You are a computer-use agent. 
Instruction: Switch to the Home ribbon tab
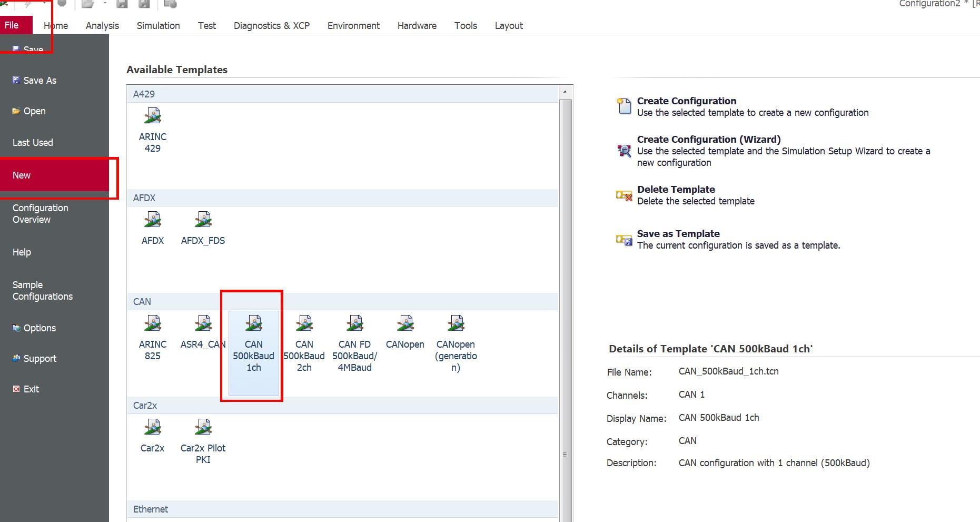(x=56, y=26)
